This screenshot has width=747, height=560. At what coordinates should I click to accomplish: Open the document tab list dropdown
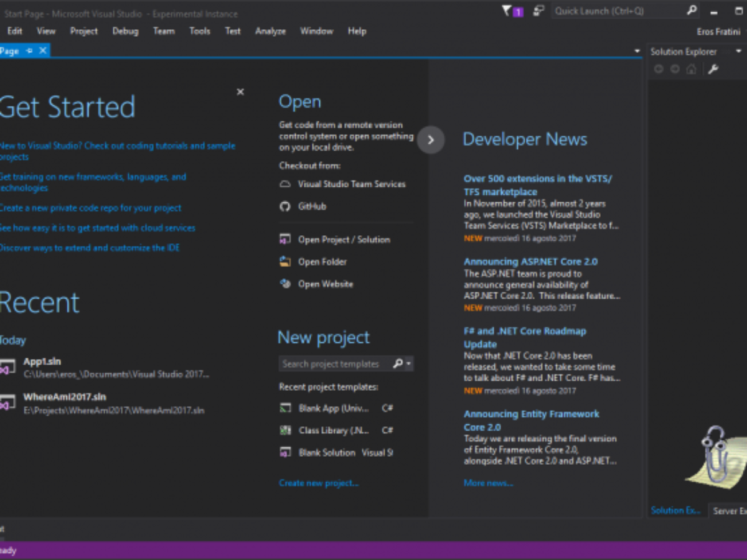point(637,51)
